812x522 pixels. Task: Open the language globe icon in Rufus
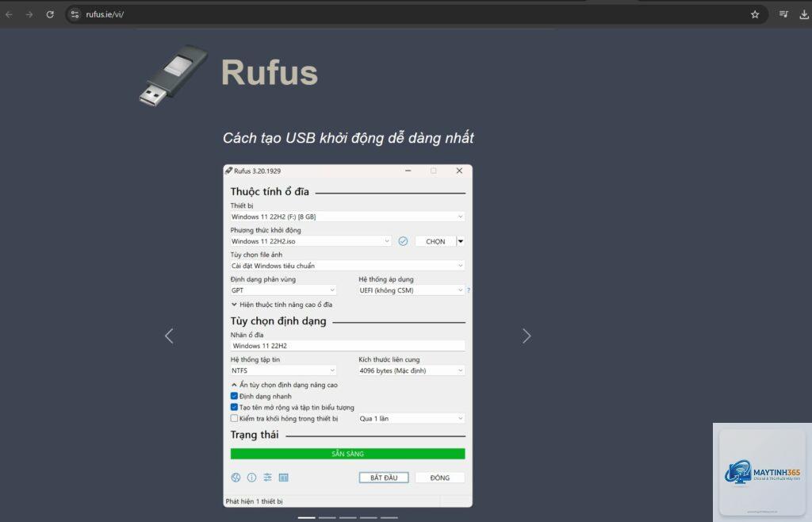coord(236,478)
